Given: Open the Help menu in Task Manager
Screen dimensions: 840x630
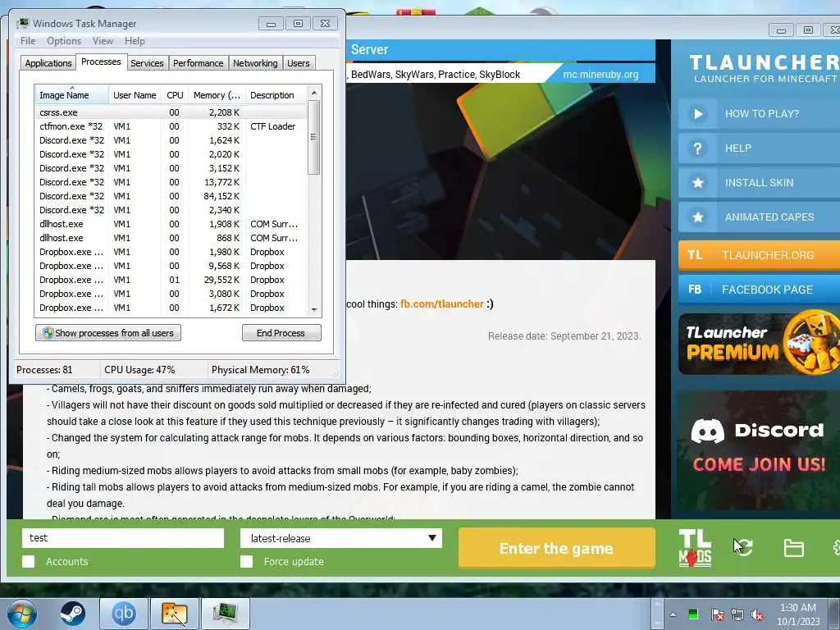Looking at the screenshot, I should coord(135,41).
